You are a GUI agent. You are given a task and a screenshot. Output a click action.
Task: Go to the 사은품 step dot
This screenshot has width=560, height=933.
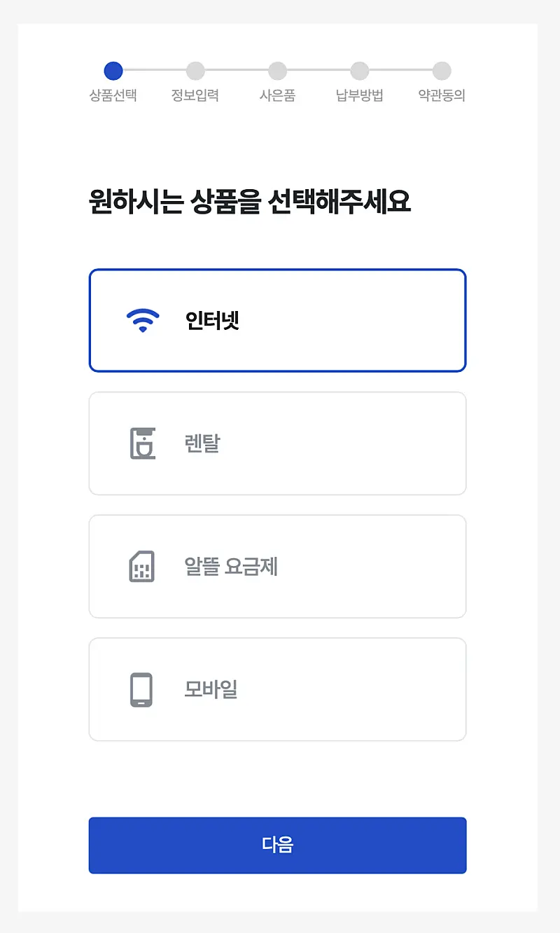[x=278, y=71]
